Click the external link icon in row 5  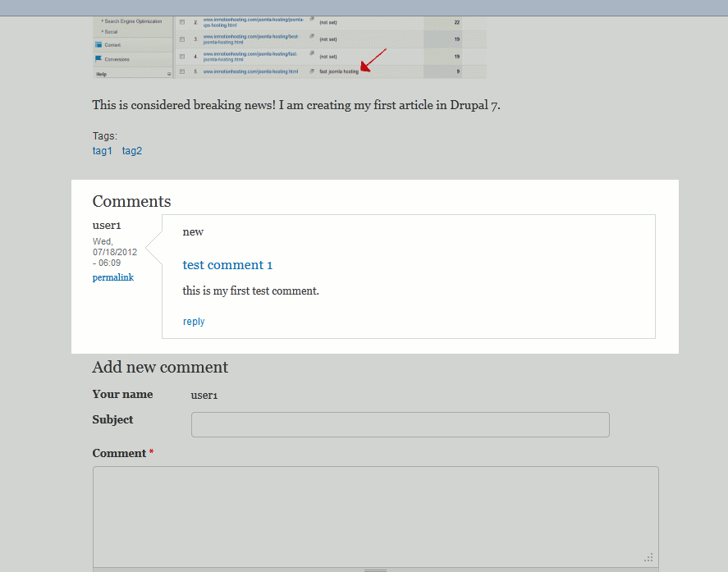(312, 71)
